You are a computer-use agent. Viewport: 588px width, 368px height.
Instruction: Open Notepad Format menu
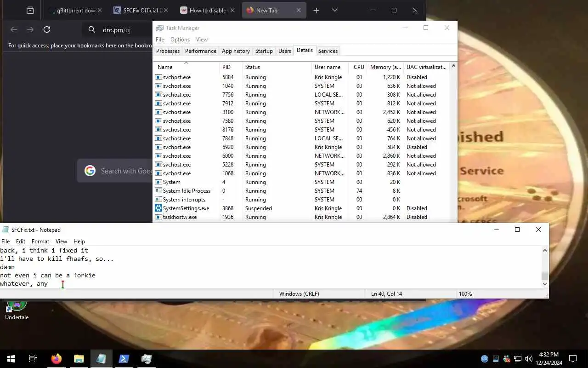point(40,241)
